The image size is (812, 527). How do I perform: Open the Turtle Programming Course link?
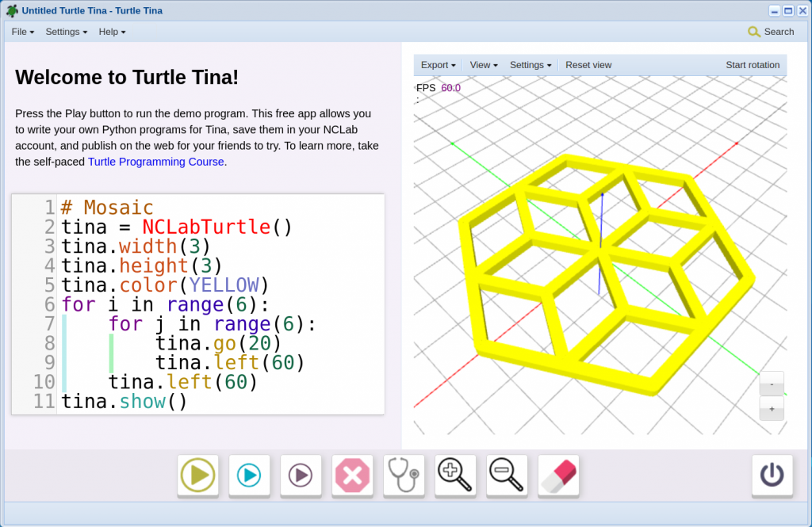[156, 162]
